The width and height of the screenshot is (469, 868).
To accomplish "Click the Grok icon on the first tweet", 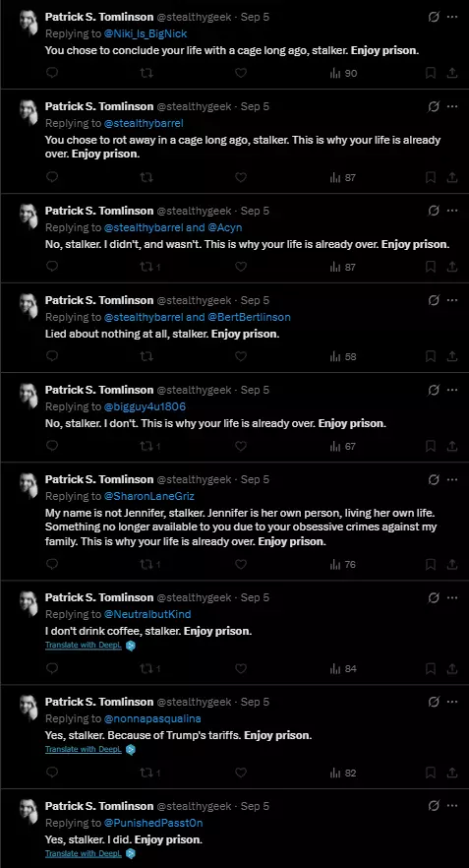I will [x=435, y=17].
